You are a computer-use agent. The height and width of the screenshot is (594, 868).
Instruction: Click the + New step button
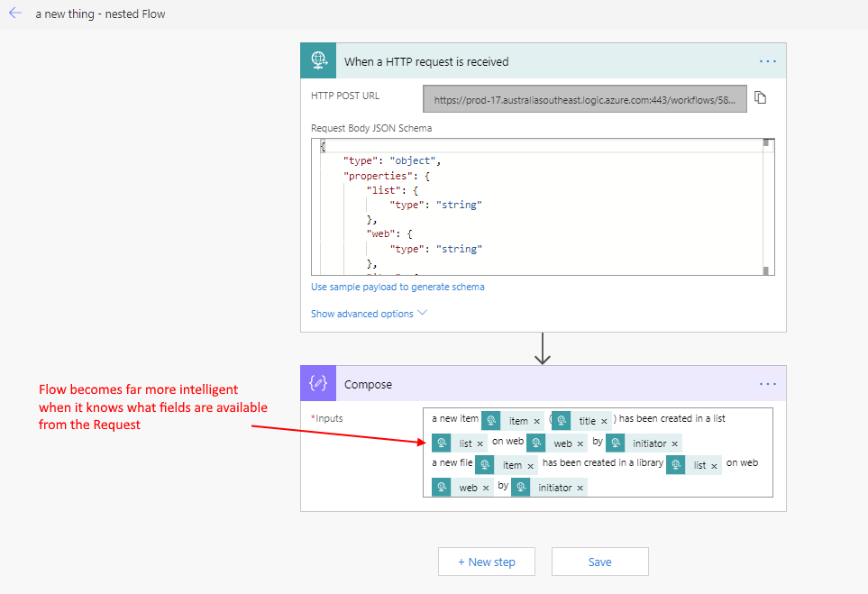pyautogui.click(x=487, y=562)
